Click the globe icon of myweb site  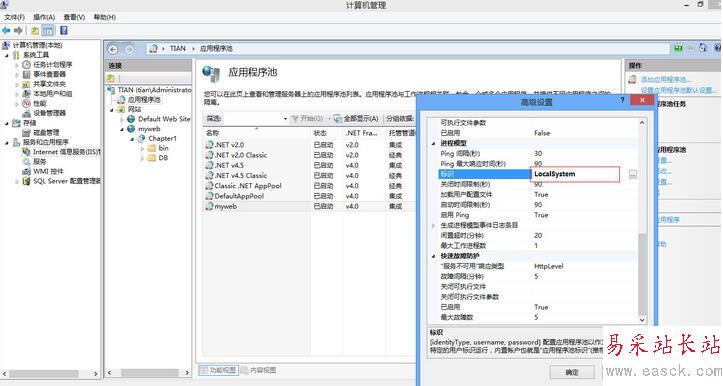click(x=131, y=129)
